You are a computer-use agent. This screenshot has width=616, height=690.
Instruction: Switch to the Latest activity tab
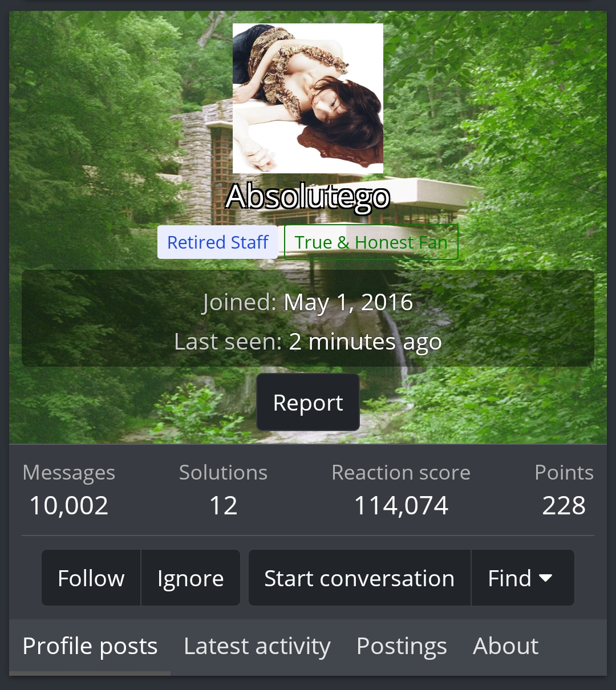[257, 647]
